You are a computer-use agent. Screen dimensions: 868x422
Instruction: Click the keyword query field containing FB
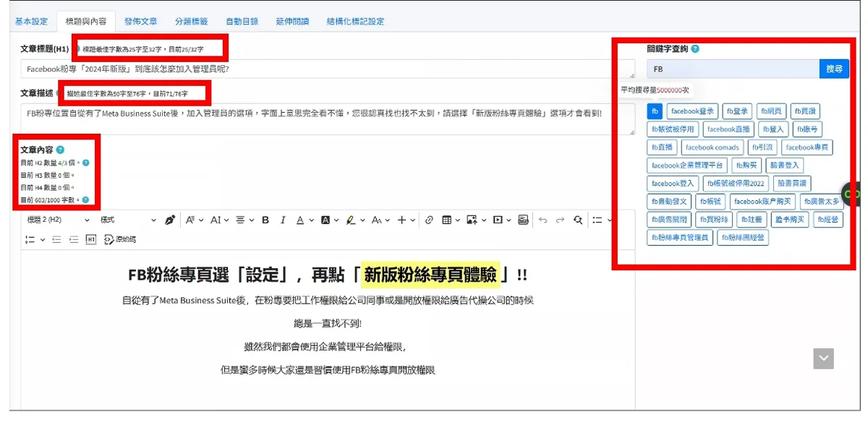point(733,69)
